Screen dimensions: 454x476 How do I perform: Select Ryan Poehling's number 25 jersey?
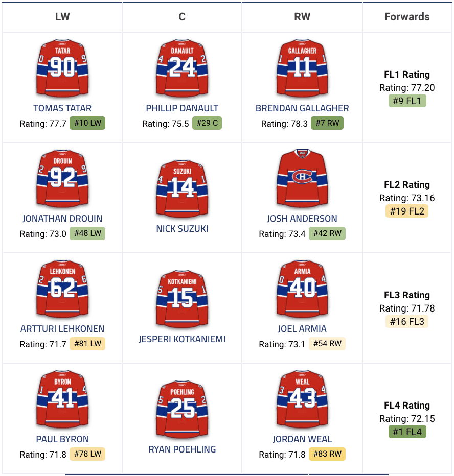(x=182, y=410)
